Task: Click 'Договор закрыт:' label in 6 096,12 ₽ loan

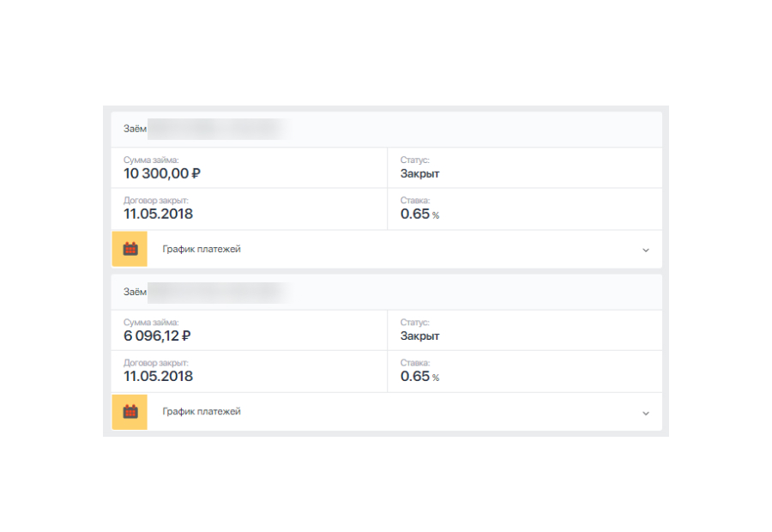Action: 155,363
